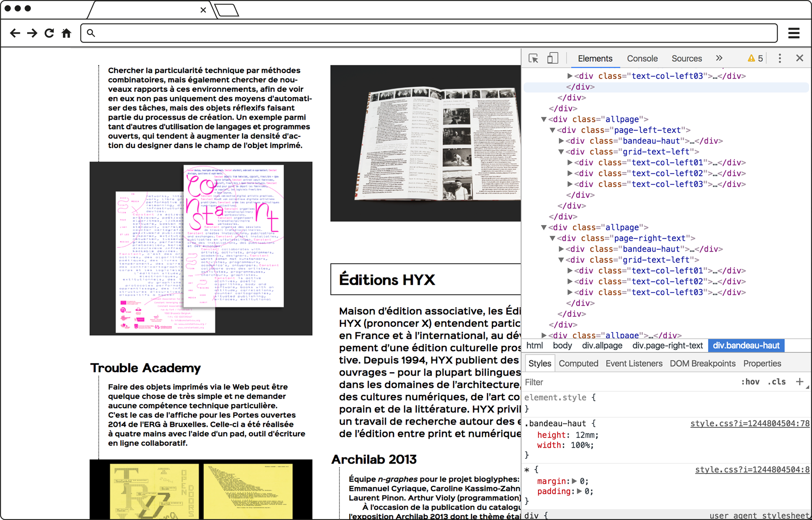
Task: Click the Constant pink poster image
Action: coord(201,248)
